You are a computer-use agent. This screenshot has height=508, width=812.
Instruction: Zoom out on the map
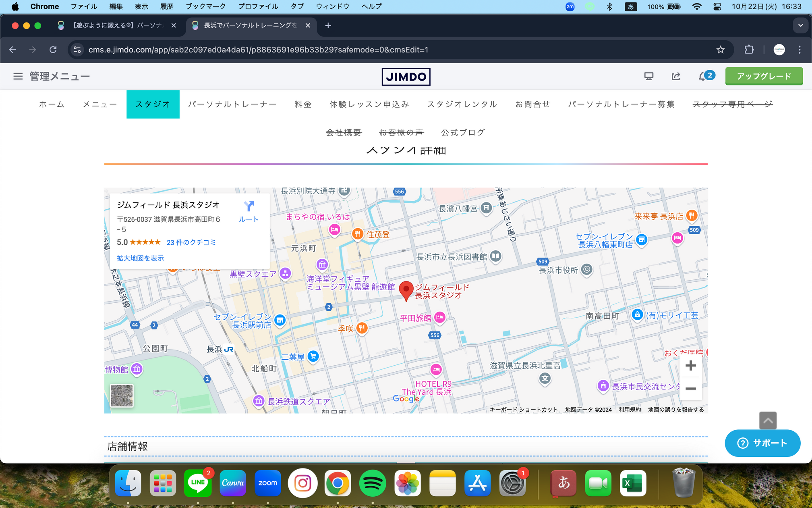[690, 389]
